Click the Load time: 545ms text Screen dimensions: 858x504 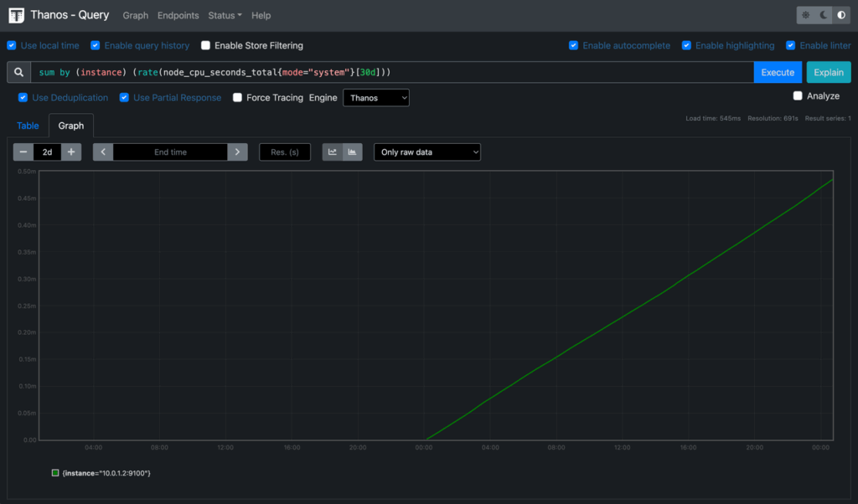tap(713, 118)
